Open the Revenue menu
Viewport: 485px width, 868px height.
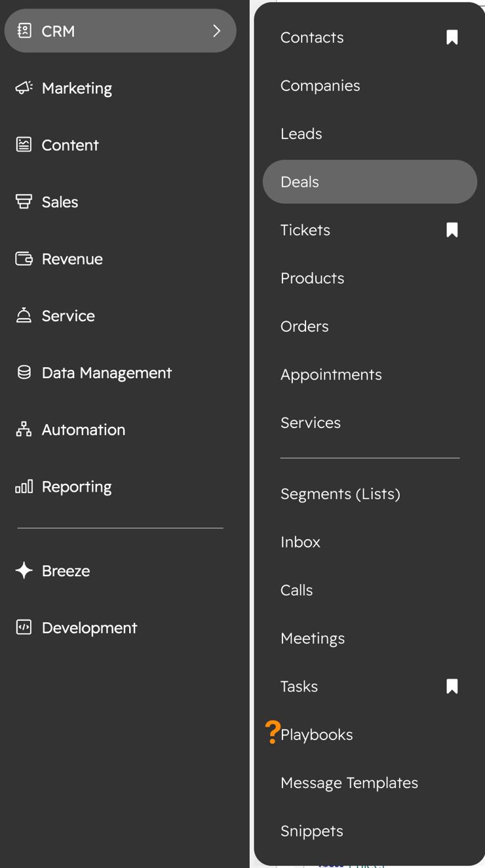tap(121, 259)
